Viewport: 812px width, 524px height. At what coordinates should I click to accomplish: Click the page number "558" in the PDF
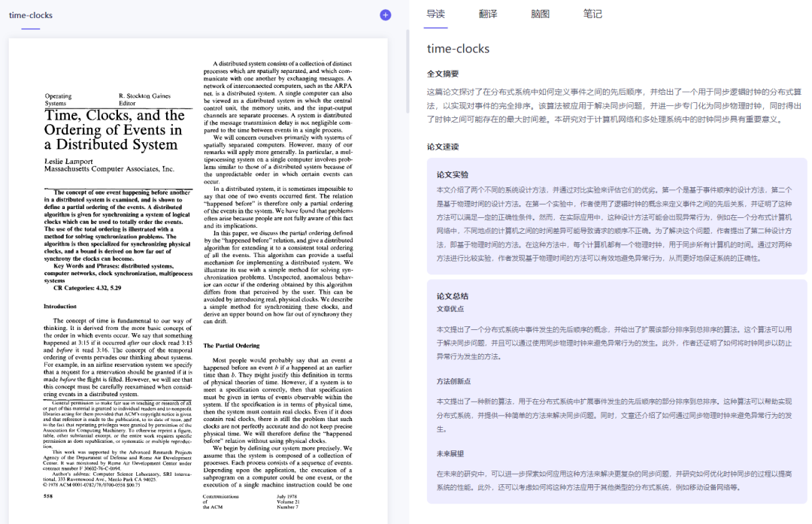(48, 496)
